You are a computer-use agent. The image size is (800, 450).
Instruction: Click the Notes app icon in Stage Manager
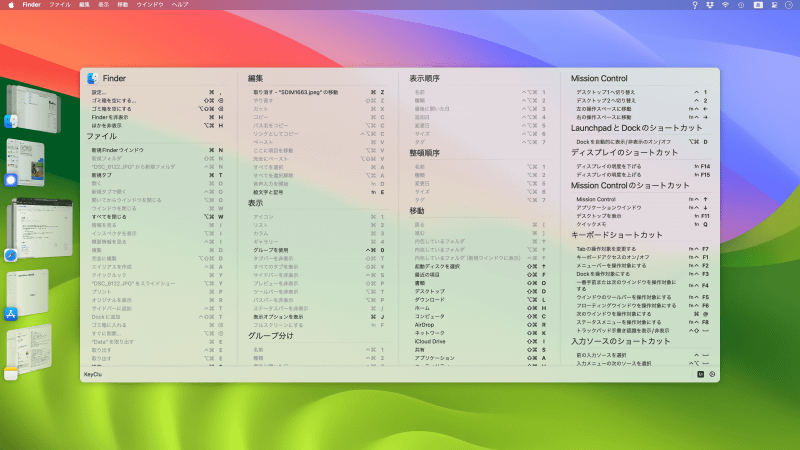coord(11,373)
